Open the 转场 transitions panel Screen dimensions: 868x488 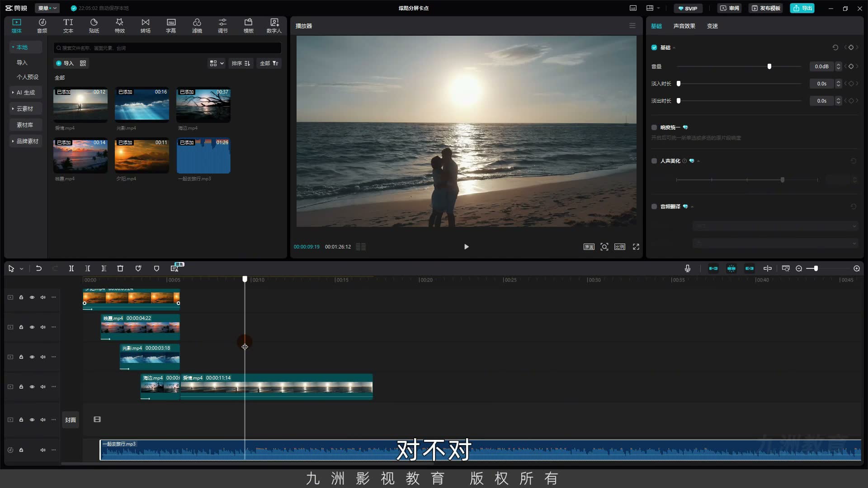[145, 26]
